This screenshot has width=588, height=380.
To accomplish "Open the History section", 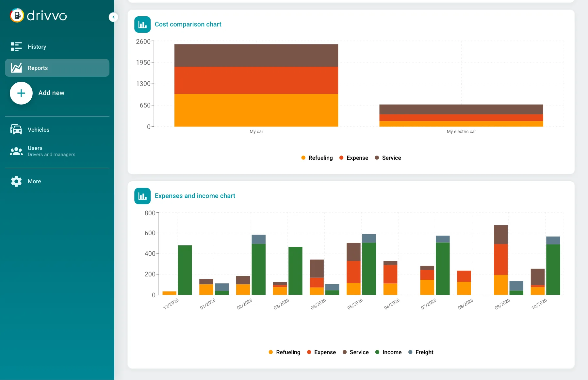I will point(57,47).
